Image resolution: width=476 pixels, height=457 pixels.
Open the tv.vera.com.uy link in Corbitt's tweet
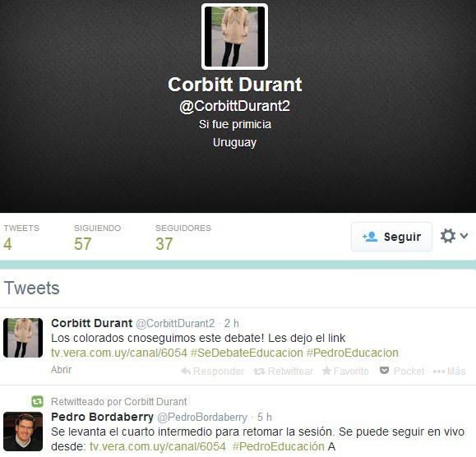(119, 353)
